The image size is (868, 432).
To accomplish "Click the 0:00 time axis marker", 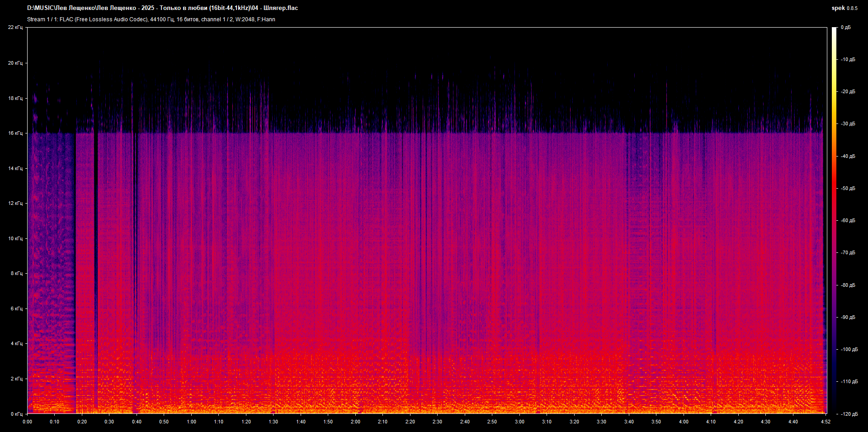I will 28,422.
